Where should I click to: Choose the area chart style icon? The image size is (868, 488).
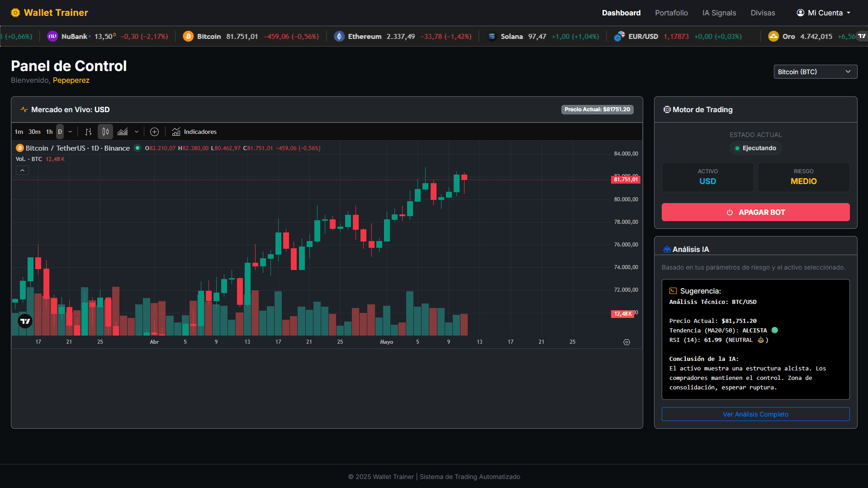coord(123,132)
